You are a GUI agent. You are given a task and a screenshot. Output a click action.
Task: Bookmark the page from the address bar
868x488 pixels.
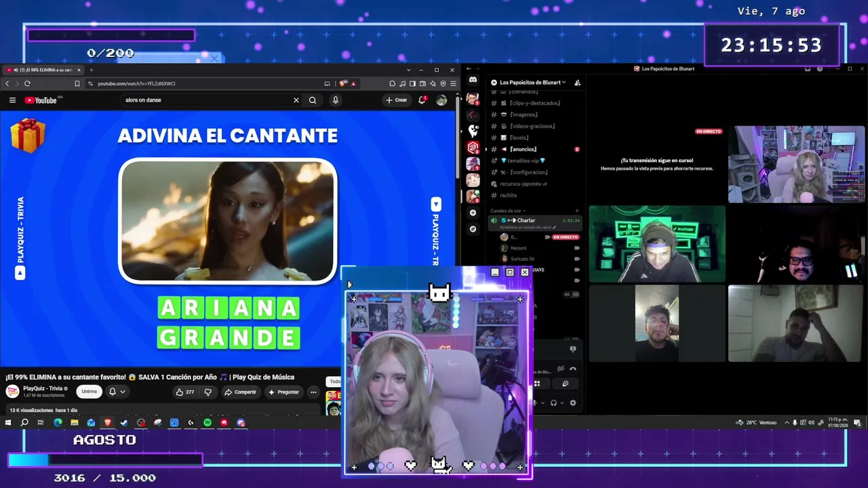(x=77, y=83)
